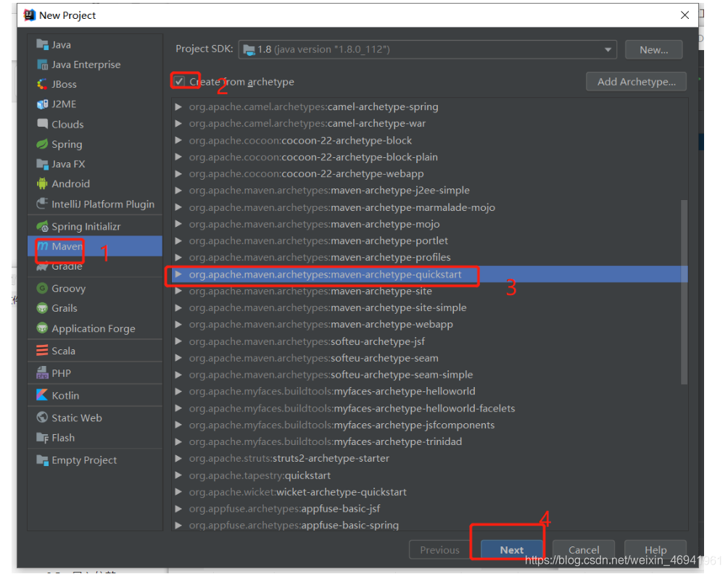Select Java Enterprise project type label
Image resolution: width=728 pixels, height=574 pixels.
[86, 65]
